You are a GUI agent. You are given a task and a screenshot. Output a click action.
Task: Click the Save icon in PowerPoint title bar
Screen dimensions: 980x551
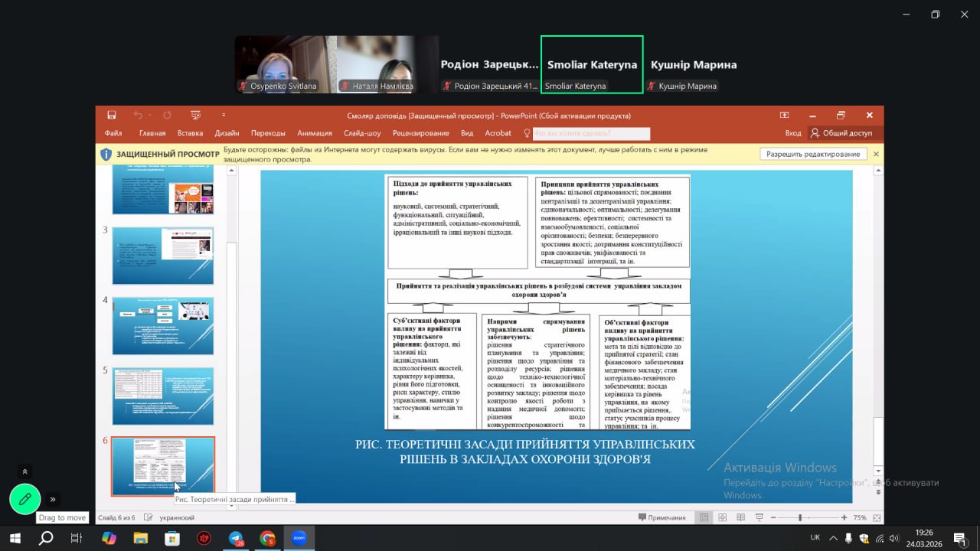[x=112, y=115]
